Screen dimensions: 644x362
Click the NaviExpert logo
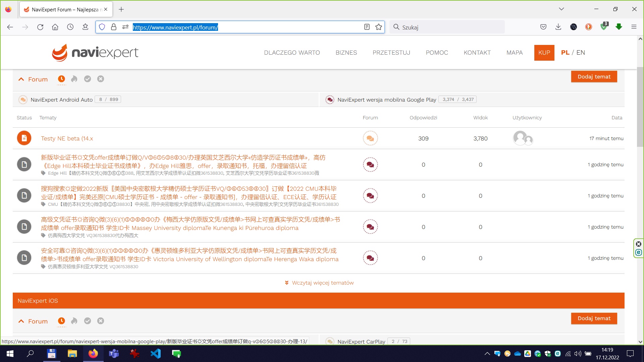tap(95, 53)
